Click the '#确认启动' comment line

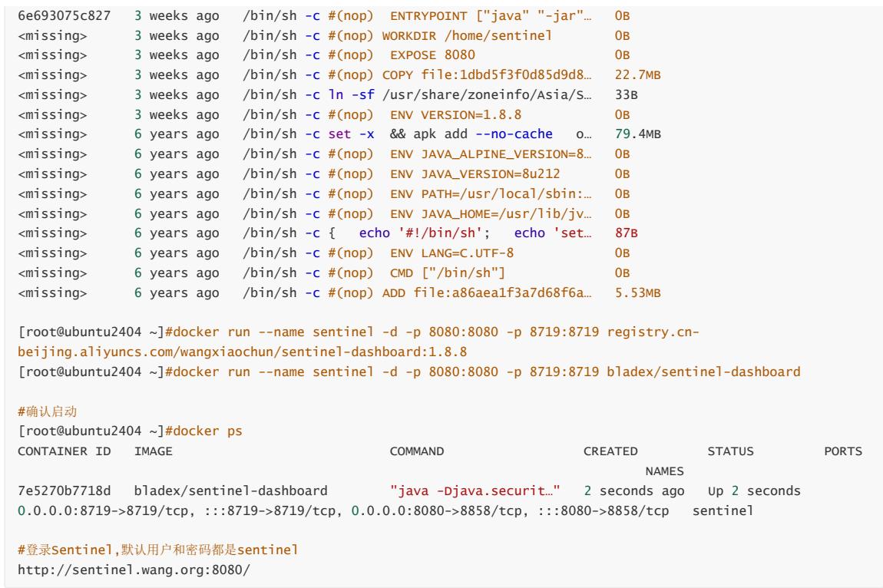(x=48, y=411)
